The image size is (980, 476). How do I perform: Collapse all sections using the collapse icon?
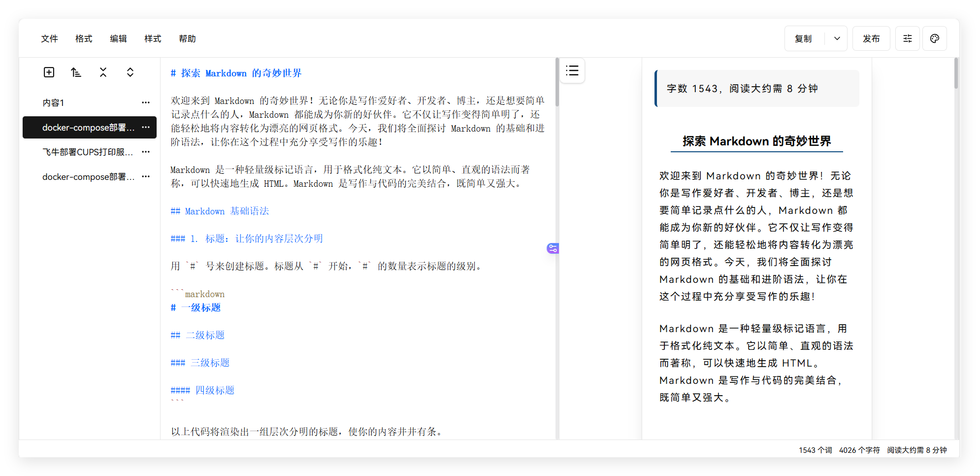[103, 72]
